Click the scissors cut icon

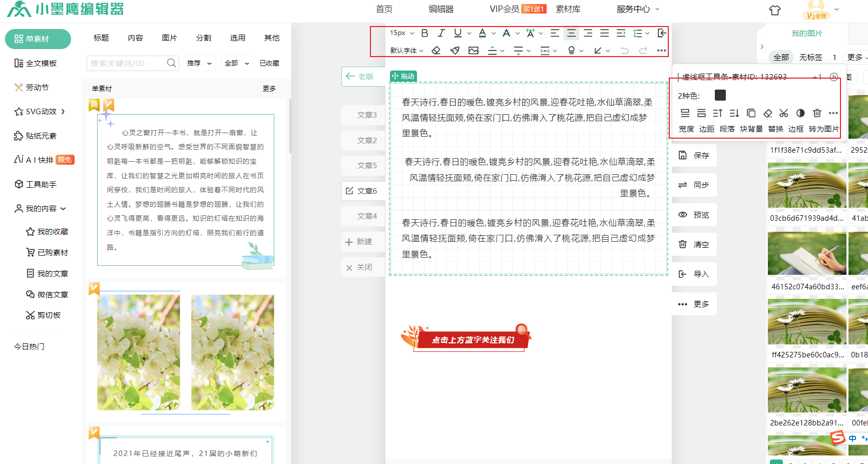783,113
